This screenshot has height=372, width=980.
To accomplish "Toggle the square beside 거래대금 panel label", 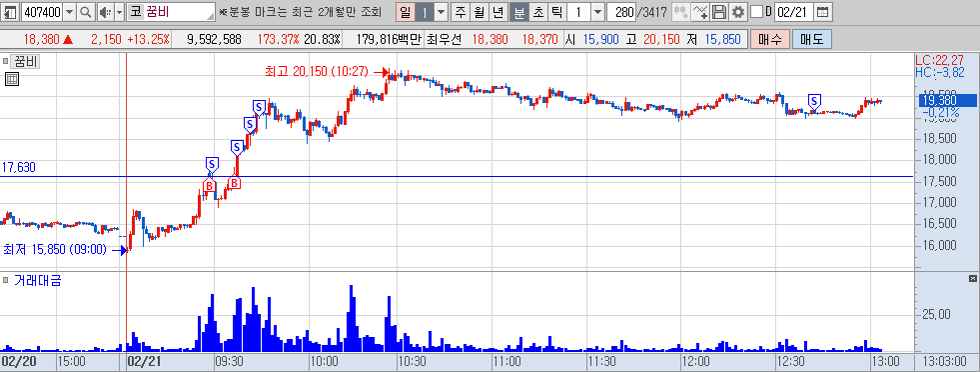I will click(6, 279).
